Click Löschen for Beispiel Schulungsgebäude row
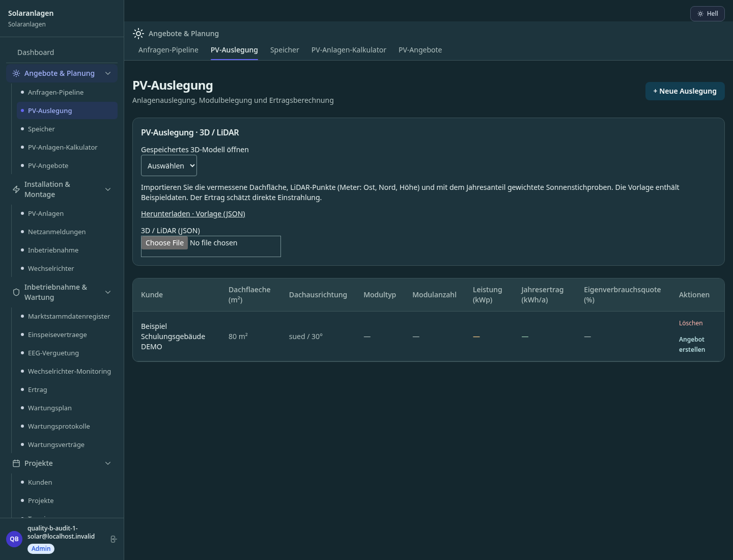Viewport: 733px width, 560px height. pos(691,323)
